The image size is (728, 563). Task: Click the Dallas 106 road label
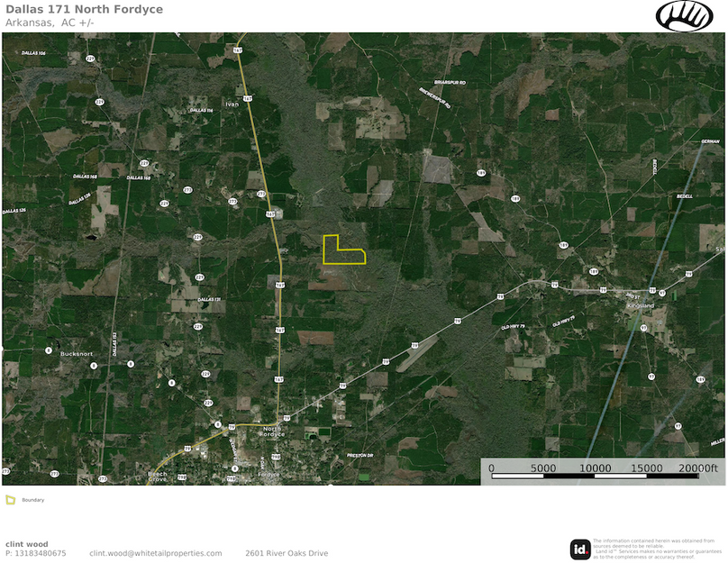tap(34, 54)
